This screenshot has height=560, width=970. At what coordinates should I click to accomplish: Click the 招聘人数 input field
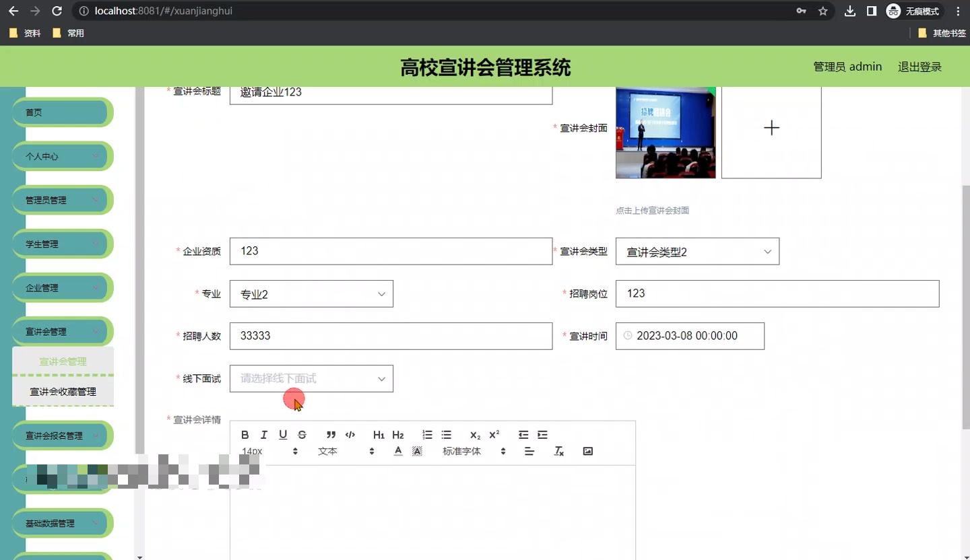pyautogui.click(x=391, y=336)
